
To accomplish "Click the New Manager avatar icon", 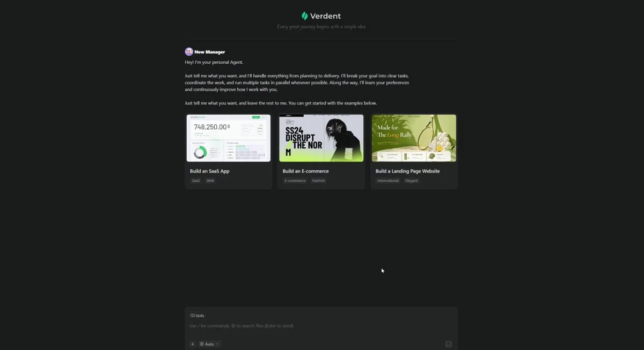I will pyautogui.click(x=189, y=52).
